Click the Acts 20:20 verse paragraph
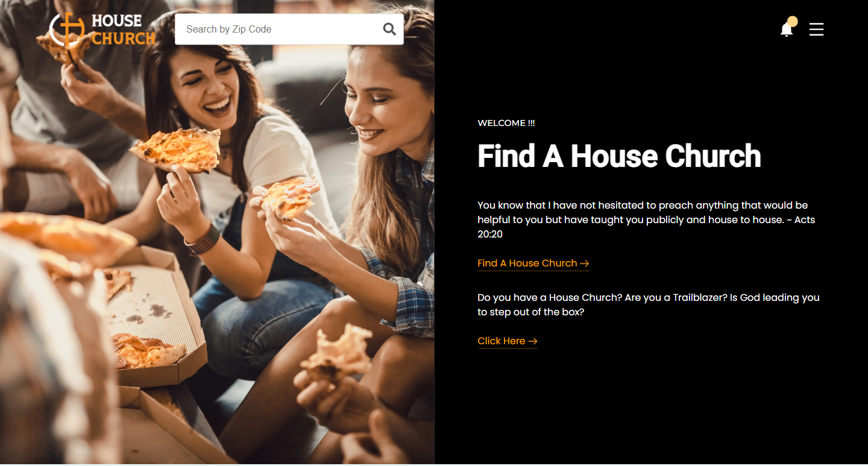 [646, 219]
